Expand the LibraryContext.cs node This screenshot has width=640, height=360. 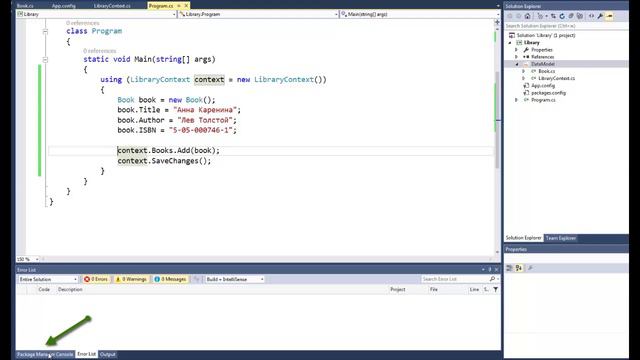[x=523, y=78]
